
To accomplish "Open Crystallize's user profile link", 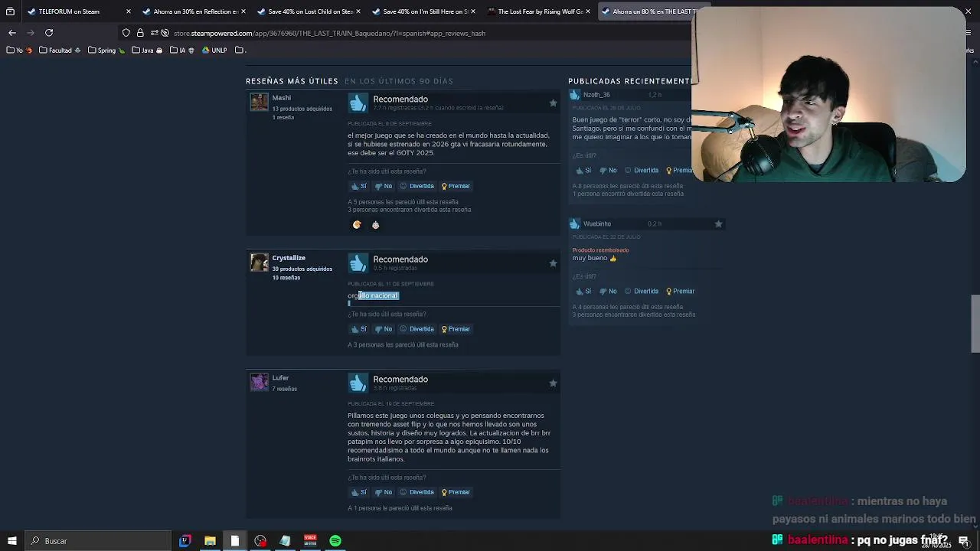I will (289, 258).
